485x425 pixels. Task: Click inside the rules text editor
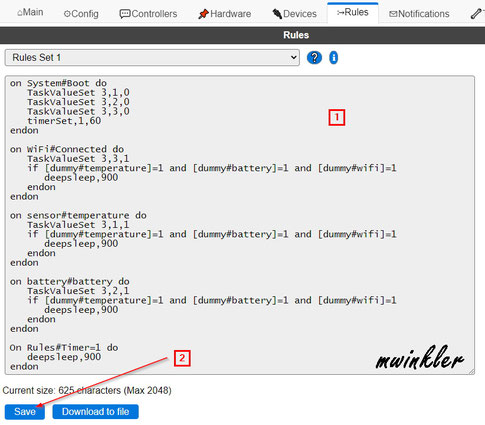240,225
